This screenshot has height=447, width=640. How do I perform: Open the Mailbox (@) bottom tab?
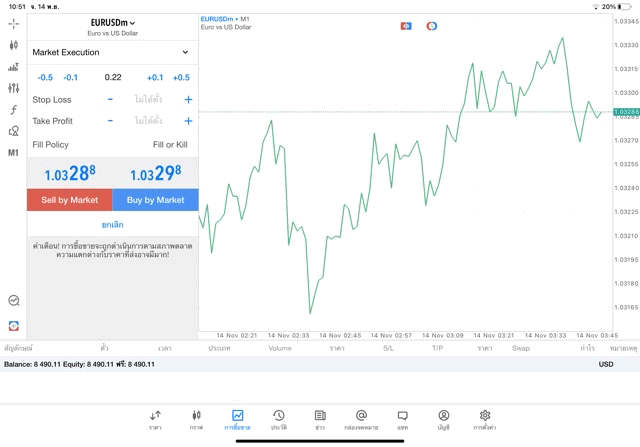point(361,420)
